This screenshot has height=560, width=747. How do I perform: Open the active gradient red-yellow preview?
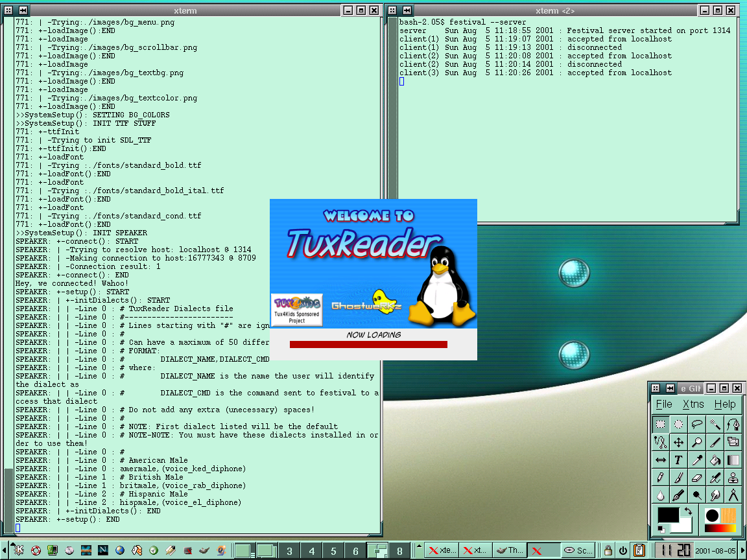720,528
